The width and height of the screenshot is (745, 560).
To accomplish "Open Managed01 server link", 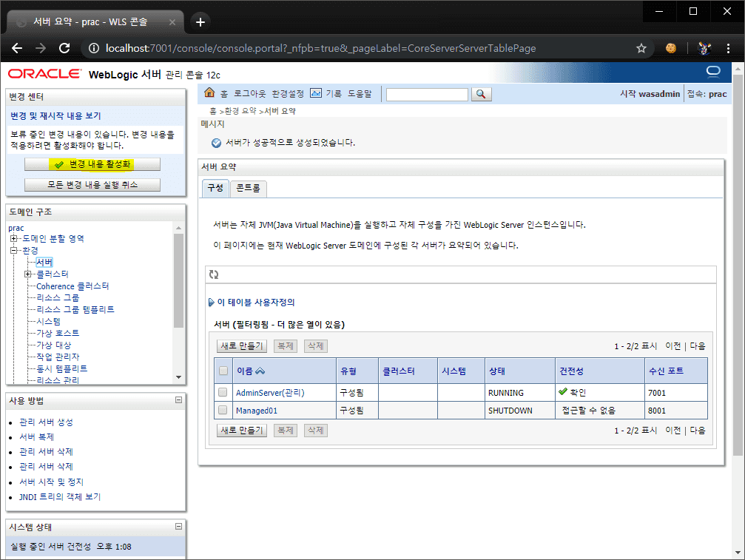I will (257, 411).
